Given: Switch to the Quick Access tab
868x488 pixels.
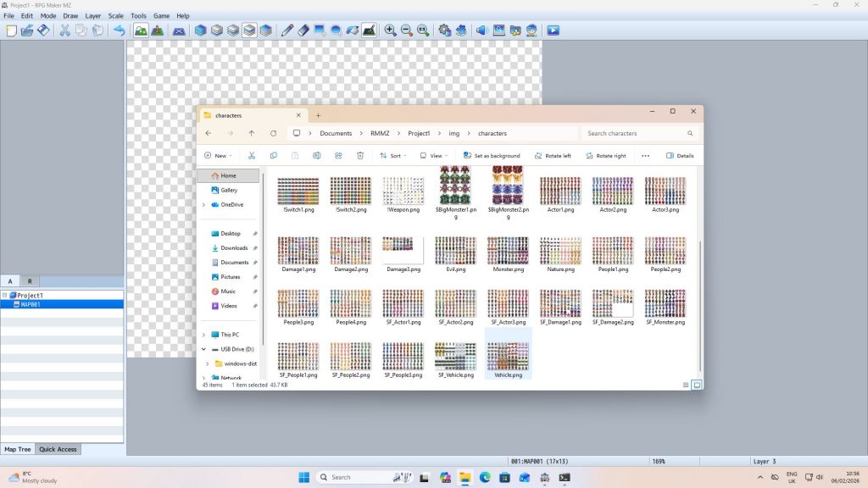Looking at the screenshot, I should click(58, 449).
